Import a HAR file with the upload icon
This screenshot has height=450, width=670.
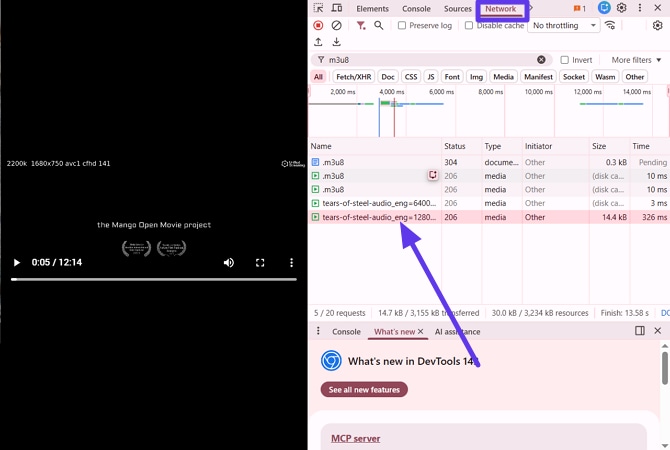point(318,42)
